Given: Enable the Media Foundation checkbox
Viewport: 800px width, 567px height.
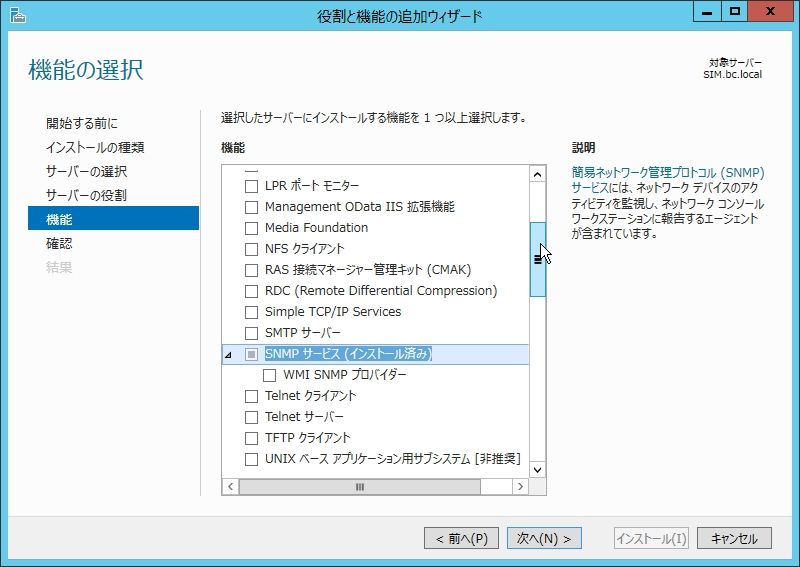Looking at the screenshot, I should click(x=252, y=228).
